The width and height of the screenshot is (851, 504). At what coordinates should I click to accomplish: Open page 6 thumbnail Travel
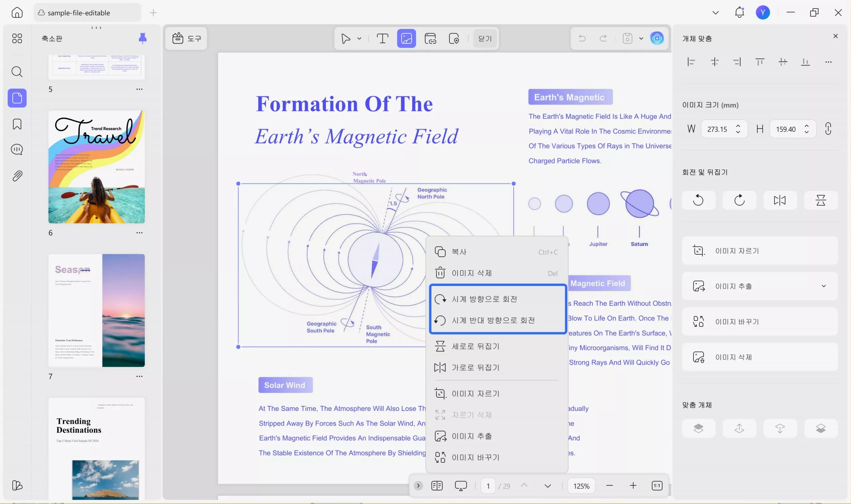96,167
